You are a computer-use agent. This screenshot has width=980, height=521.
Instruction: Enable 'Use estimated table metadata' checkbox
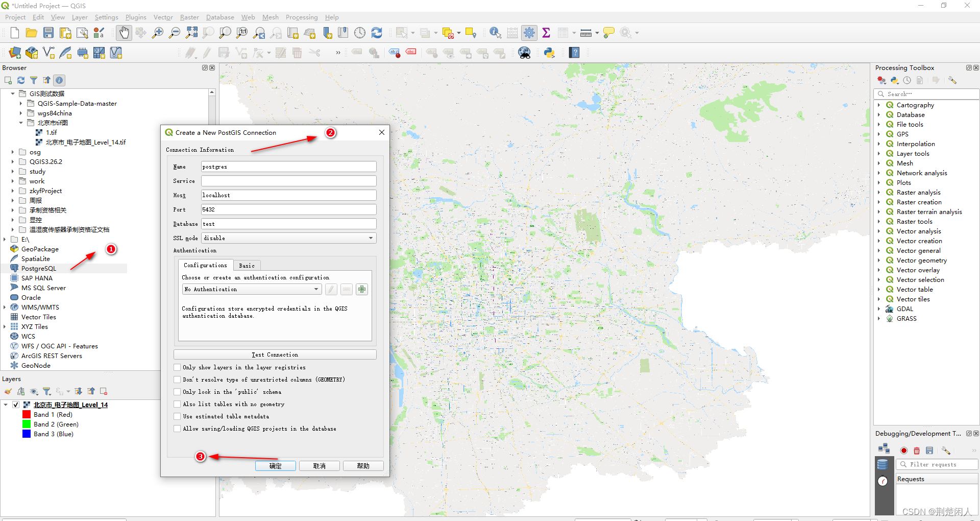pos(177,416)
